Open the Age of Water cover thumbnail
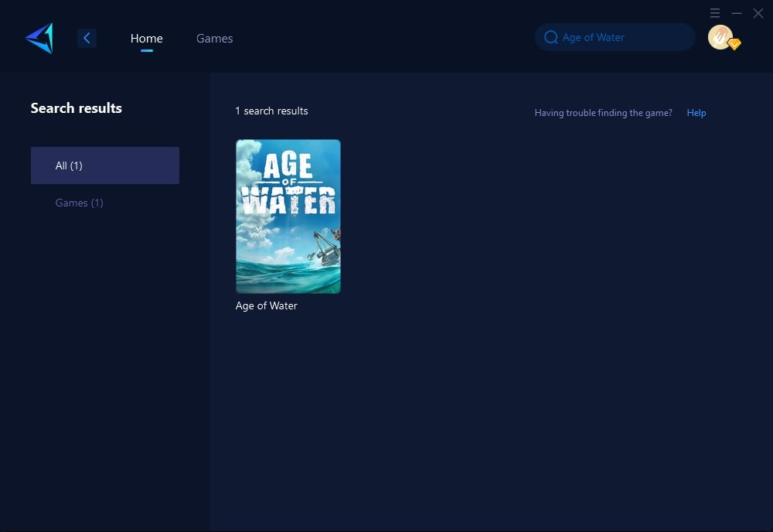Viewport: 773px width, 532px height. pyautogui.click(x=288, y=217)
